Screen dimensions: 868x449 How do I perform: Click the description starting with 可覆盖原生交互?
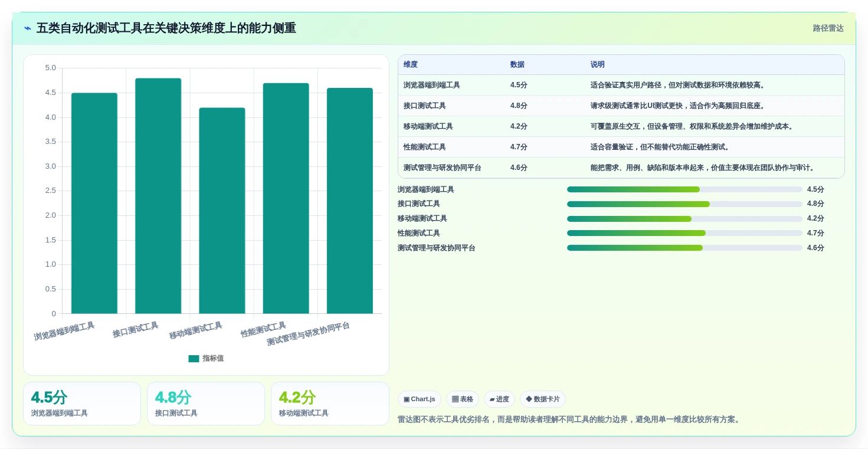693,126
